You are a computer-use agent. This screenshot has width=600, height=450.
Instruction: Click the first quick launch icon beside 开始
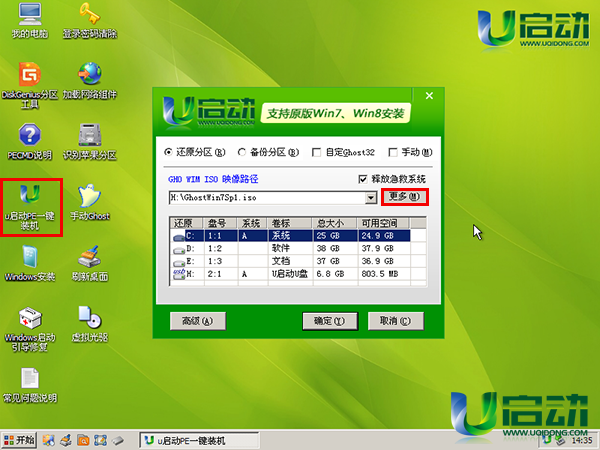point(49,440)
